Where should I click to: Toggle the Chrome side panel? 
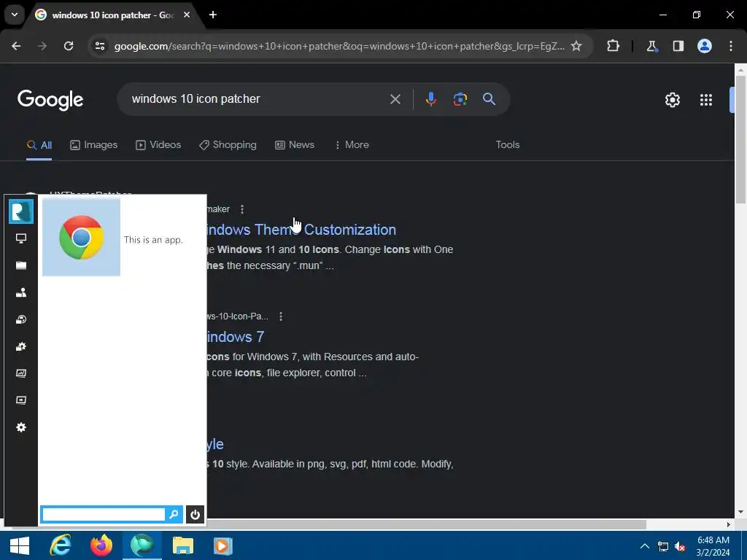678,46
